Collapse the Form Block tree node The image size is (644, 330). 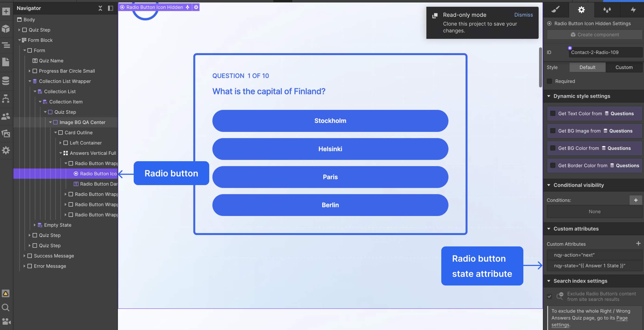[19, 40]
